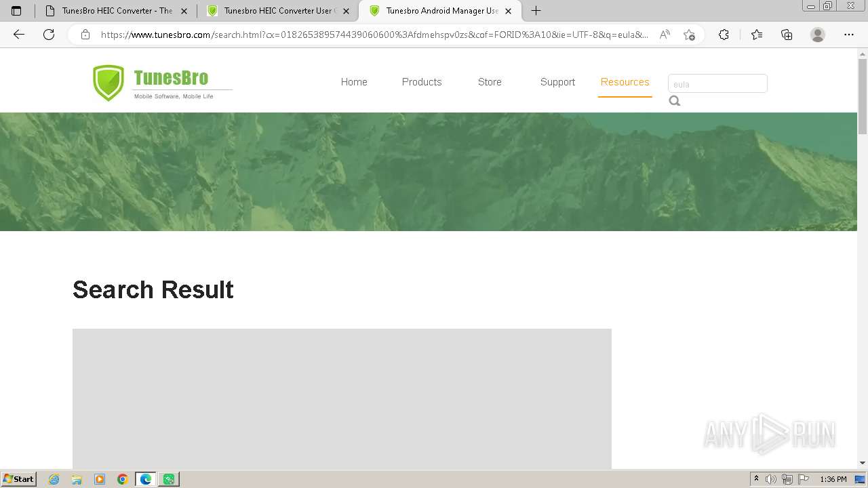Open media player taskbar icon
The image size is (868, 488).
point(100,479)
